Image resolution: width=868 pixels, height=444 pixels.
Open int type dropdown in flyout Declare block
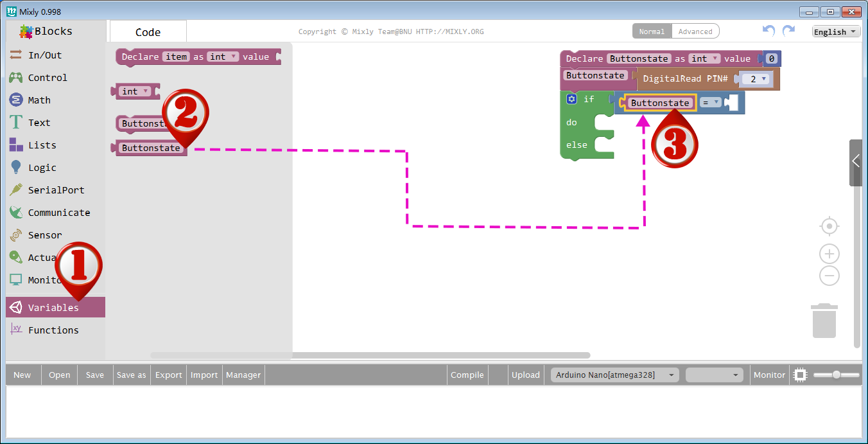tap(223, 57)
